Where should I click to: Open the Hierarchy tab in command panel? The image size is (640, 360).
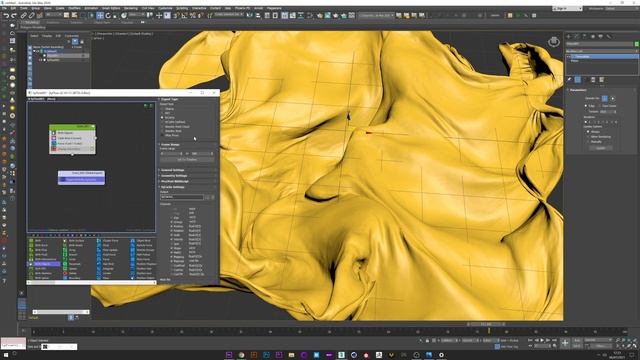tap(584, 36)
